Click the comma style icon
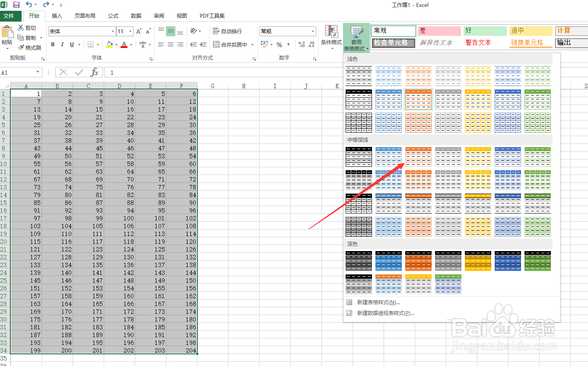 [288, 45]
